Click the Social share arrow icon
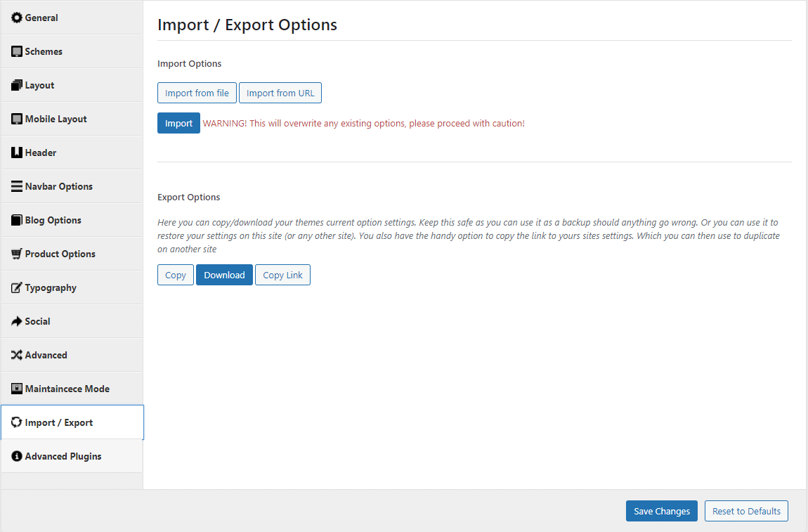Viewport: 808px width, 532px height. click(17, 321)
